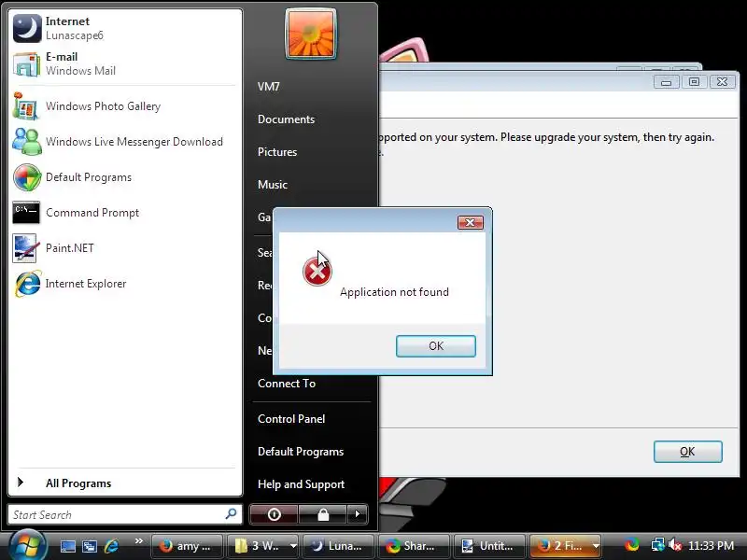
Task: Open Documents from Start menu
Action: 287,119
